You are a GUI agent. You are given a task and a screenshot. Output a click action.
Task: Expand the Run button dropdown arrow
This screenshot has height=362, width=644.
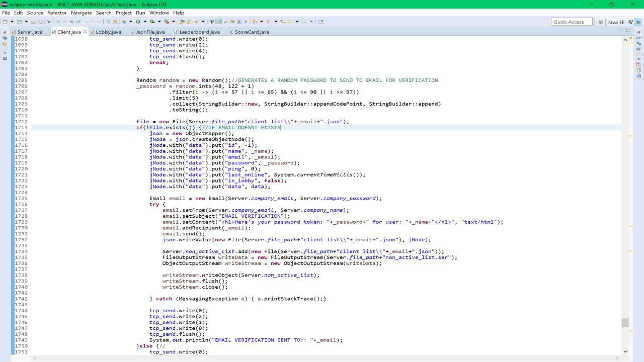144,22
